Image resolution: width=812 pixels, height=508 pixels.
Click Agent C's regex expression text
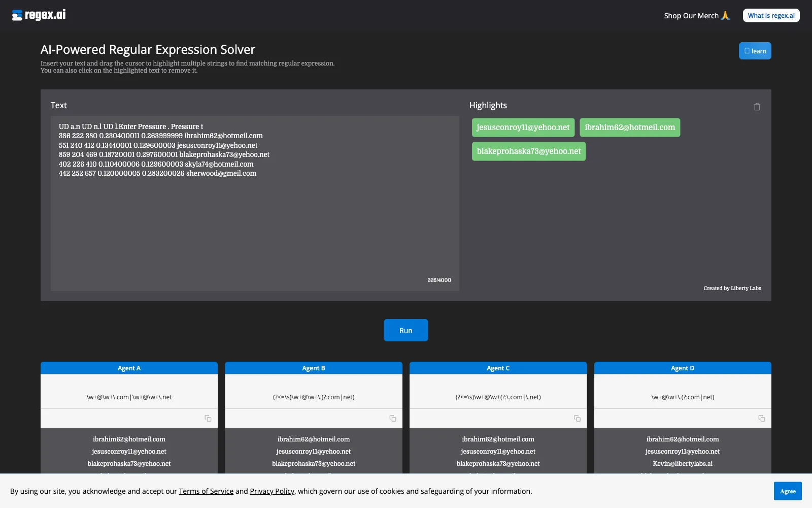498,397
